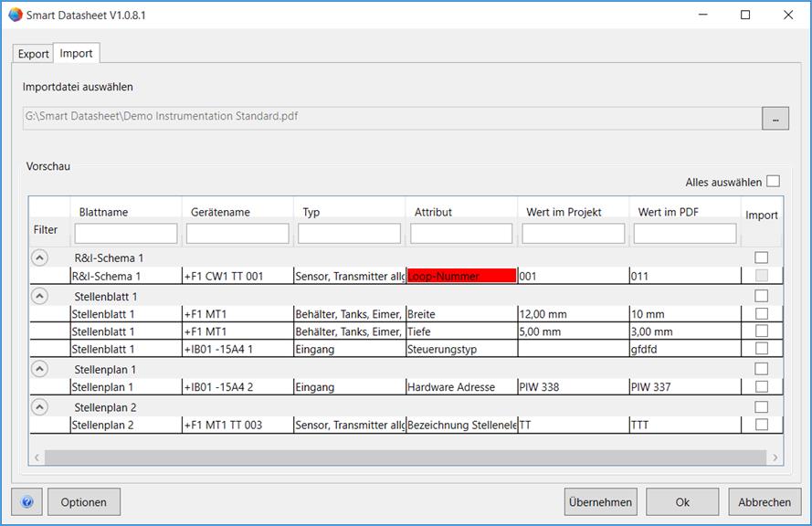The height and width of the screenshot is (526, 812).
Task: Click the scrollbar left arrow
Action: (37, 458)
